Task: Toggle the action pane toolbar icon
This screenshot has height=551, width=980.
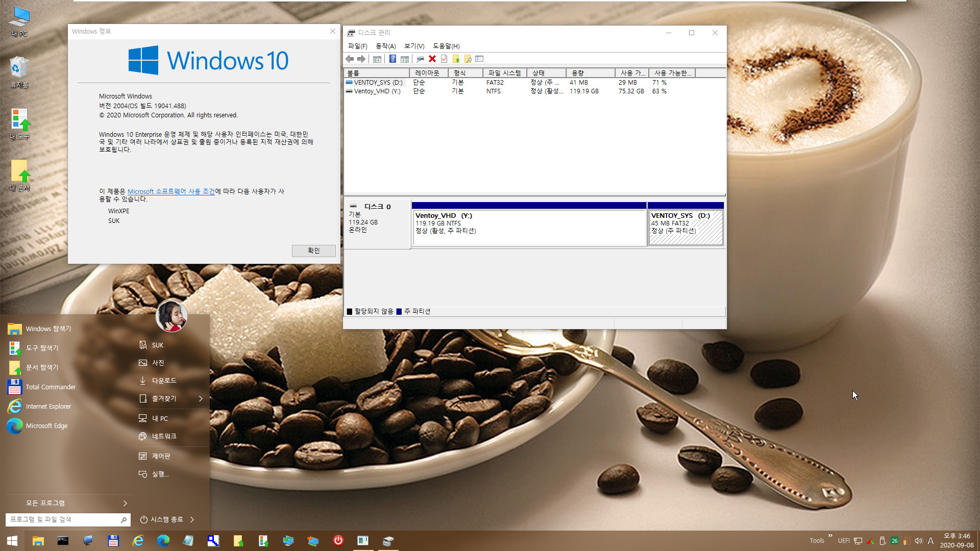Action: [x=405, y=59]
